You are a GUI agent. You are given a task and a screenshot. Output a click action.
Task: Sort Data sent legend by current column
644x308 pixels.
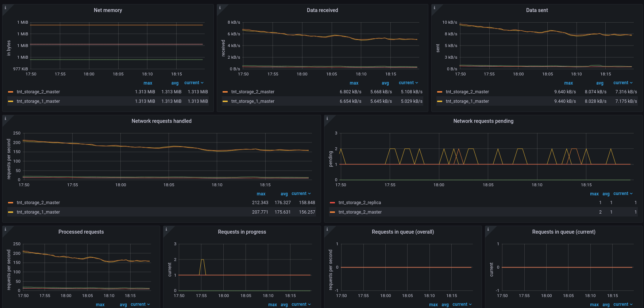(x=623, y=83)
